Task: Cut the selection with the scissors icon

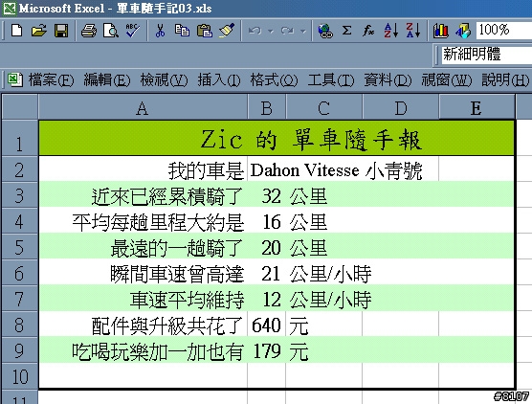Action: (x=160, y=31)
